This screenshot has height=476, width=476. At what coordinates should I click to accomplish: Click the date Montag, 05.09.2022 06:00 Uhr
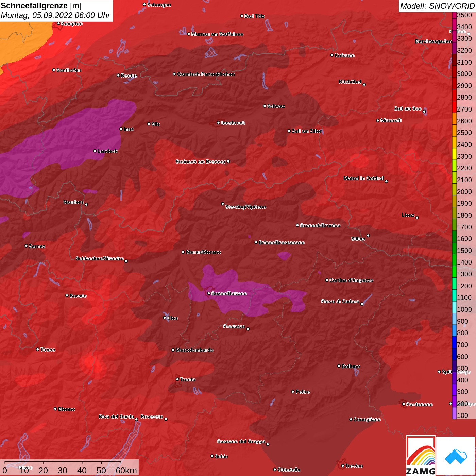click(x=55, y=15)
